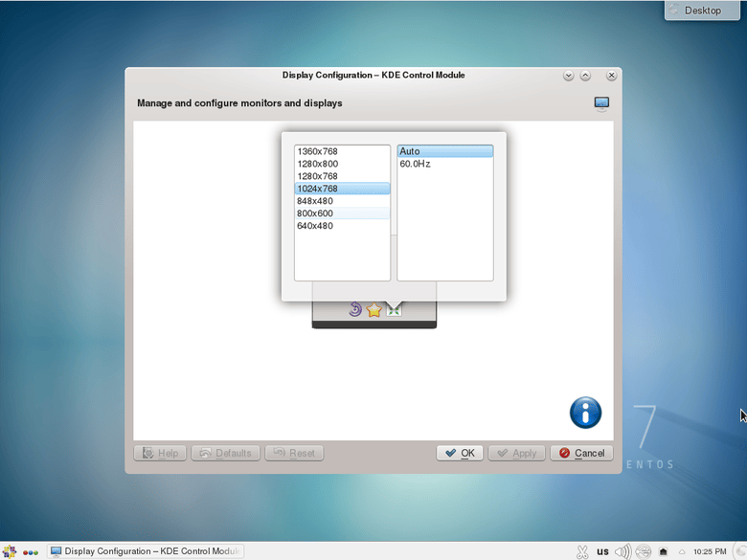Image resolution: width=747 pixels, height=560 pixels.
Task: Click the green arrows resize icon on monitor
Action: (394, 310)
